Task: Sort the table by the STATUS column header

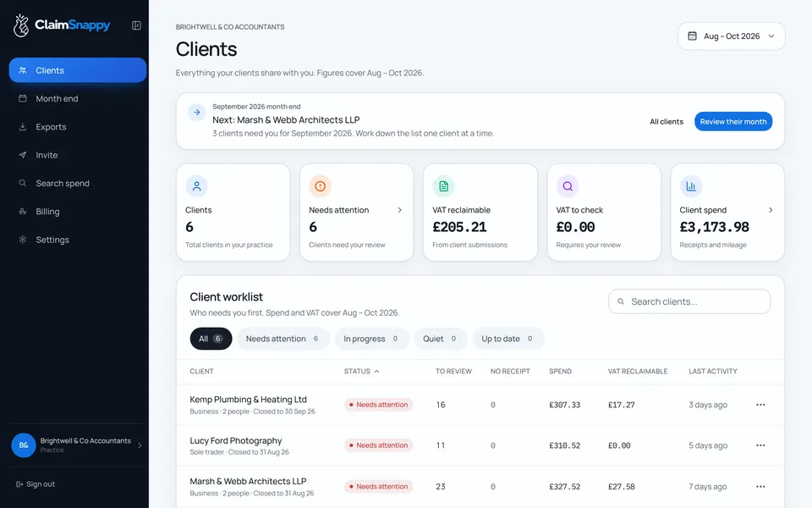Action: pyautogui.click(x=361, y=371)
